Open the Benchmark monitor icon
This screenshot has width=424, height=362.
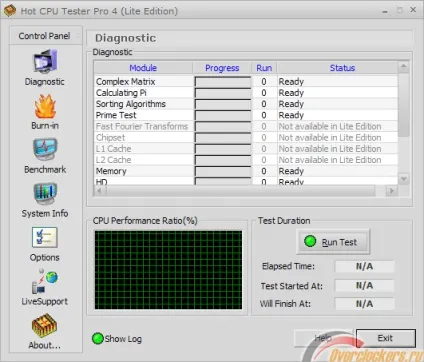pyautogui.click(x=45, y=149)
